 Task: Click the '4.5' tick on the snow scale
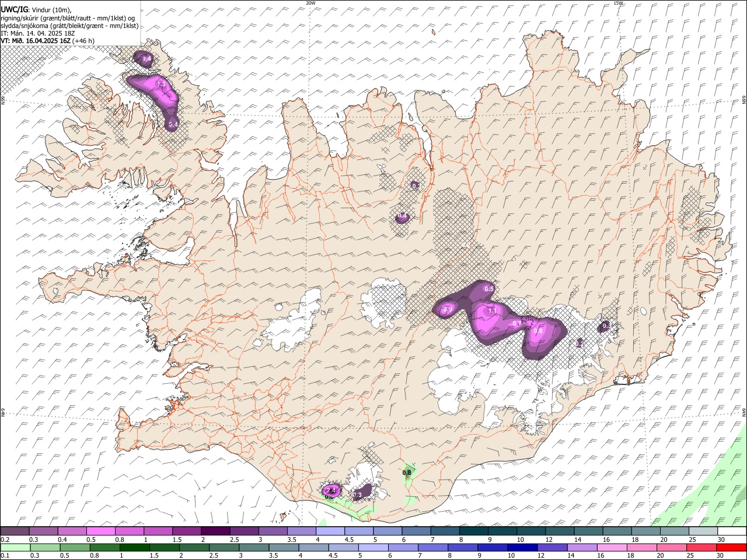349,540
